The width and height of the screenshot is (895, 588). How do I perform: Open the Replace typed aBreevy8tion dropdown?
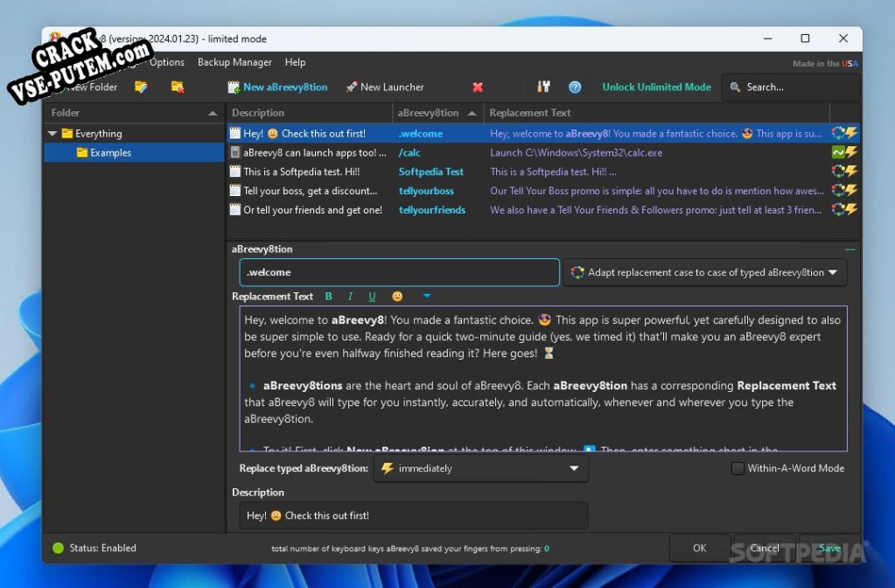480,468
